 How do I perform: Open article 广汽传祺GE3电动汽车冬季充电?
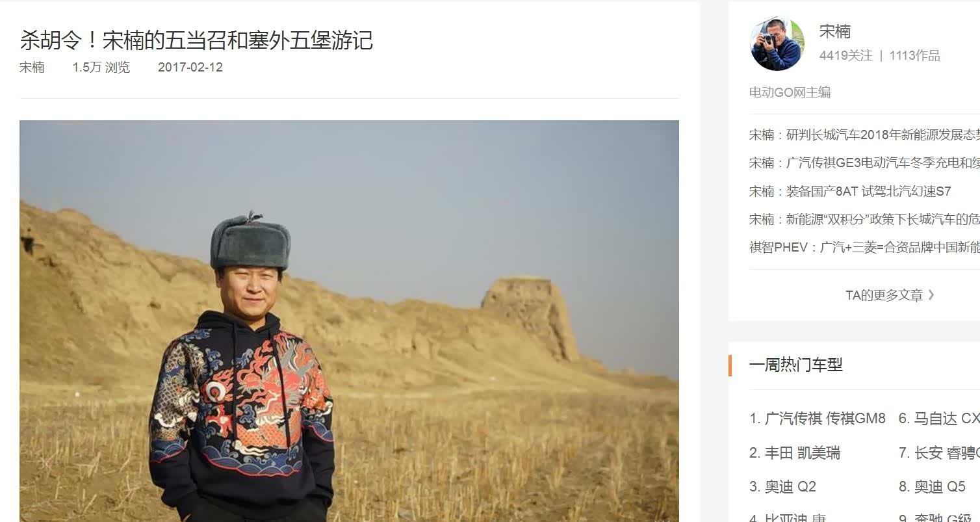(x=864, y=163)
